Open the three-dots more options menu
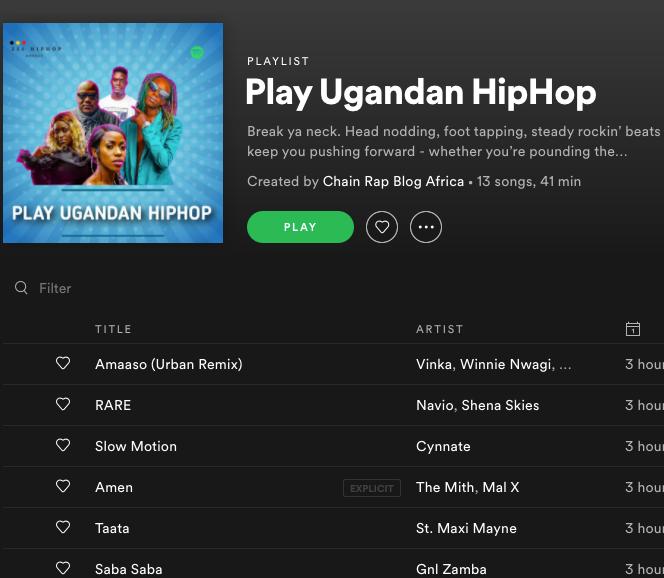This screenshot has height=578, width=664. click(426, 227)
